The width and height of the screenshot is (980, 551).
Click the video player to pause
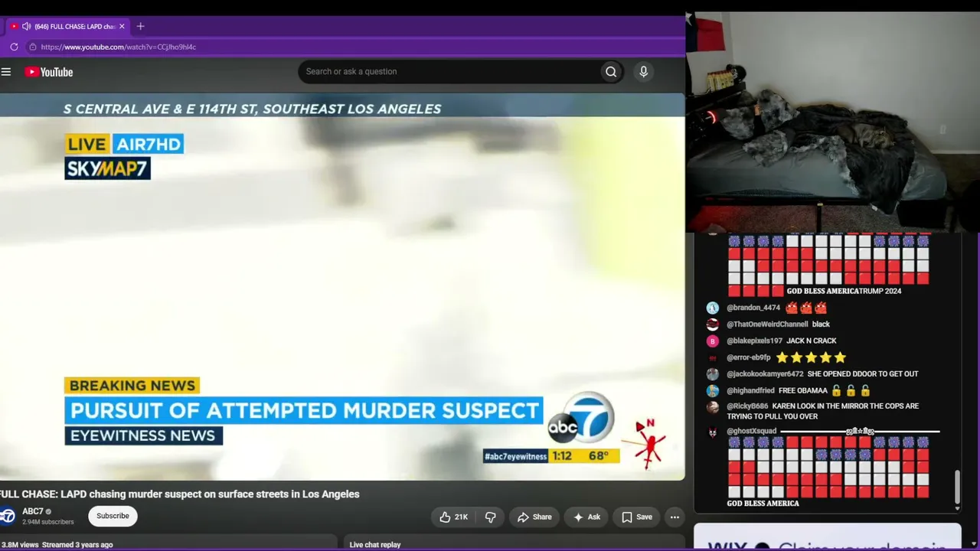tap(342, 287)
